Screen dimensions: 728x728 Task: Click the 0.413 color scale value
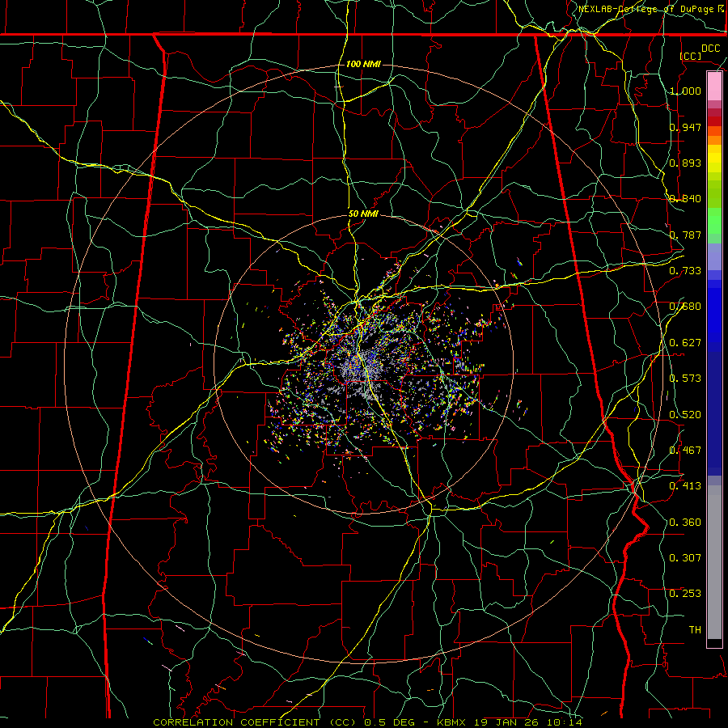685,486
